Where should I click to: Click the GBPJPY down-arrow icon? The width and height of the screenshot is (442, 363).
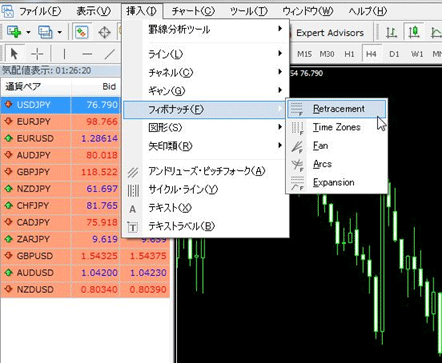pyautogui.click(x=9, y=172)
